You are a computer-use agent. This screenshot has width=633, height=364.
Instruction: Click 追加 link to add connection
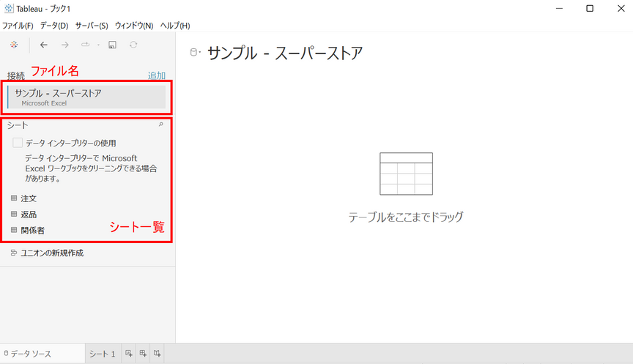click(x=157, y=75)
